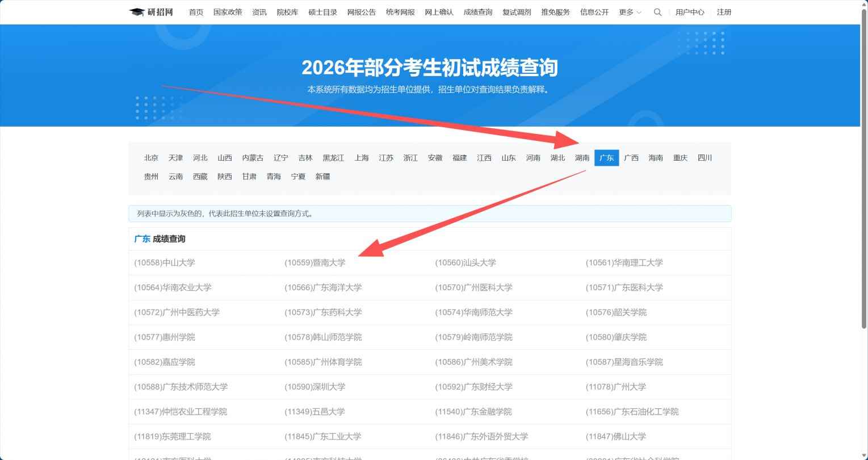The height and width of the screenshot is (460, 868).
Task: Open 硕士目录 menu item
Action: click(322, 12)
